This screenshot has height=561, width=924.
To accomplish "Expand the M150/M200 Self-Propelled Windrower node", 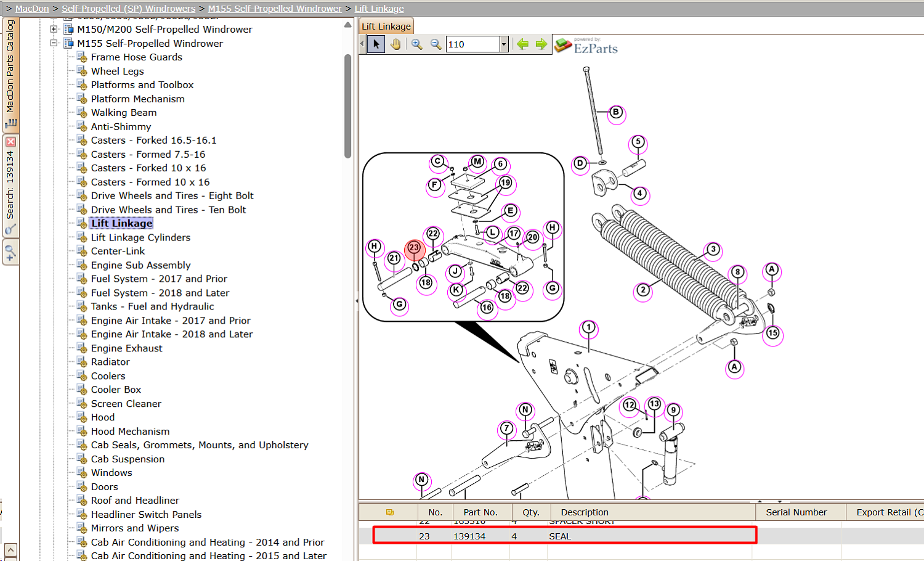I will click(x=54, y=29).
